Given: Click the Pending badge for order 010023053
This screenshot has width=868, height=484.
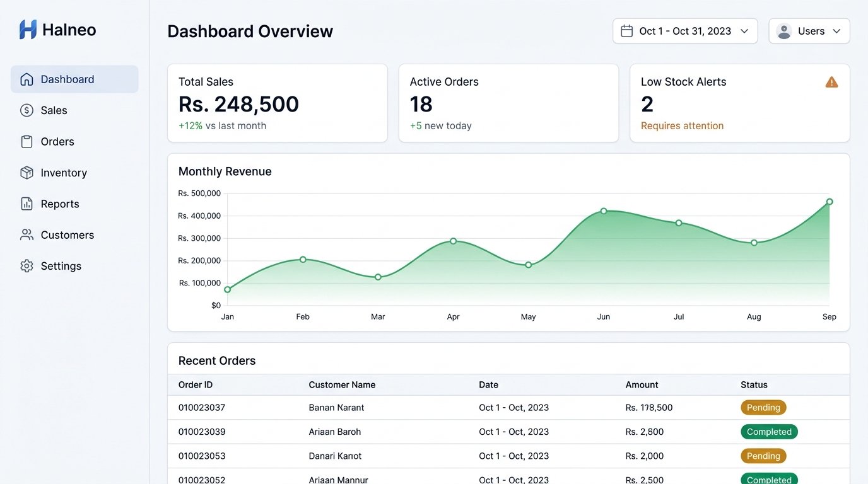Looking at the screenshot, I should (x=763, y=456).
